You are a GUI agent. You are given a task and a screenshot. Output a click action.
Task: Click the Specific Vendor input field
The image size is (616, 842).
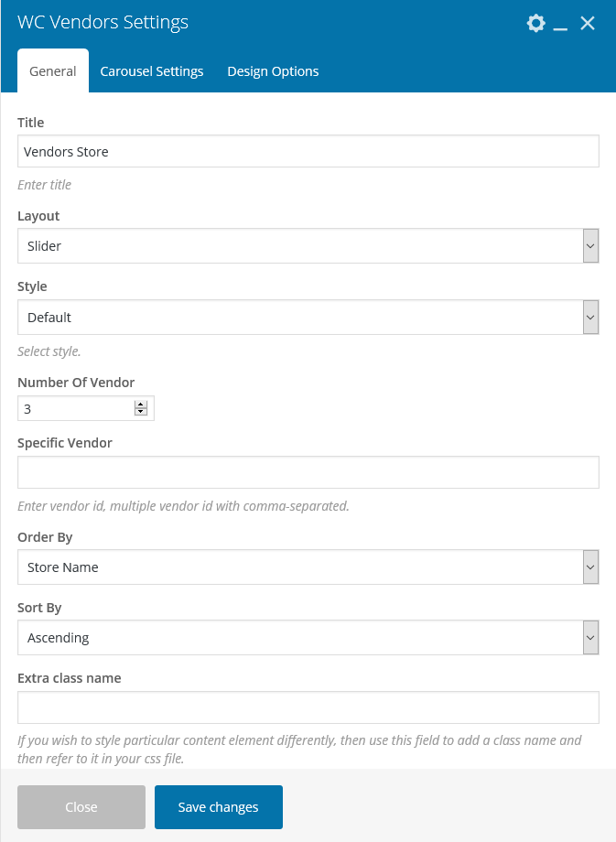308,472
